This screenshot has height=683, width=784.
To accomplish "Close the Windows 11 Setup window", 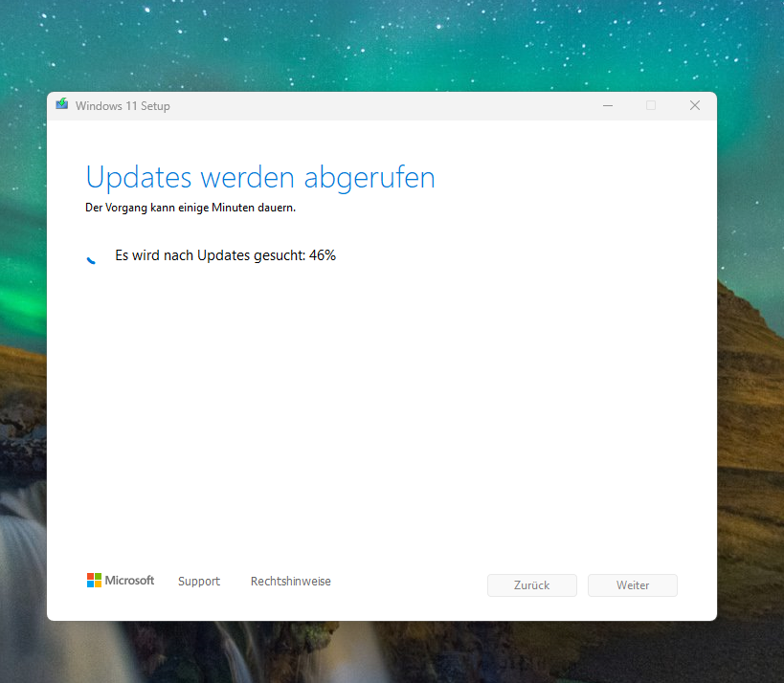I will [695, 105].
